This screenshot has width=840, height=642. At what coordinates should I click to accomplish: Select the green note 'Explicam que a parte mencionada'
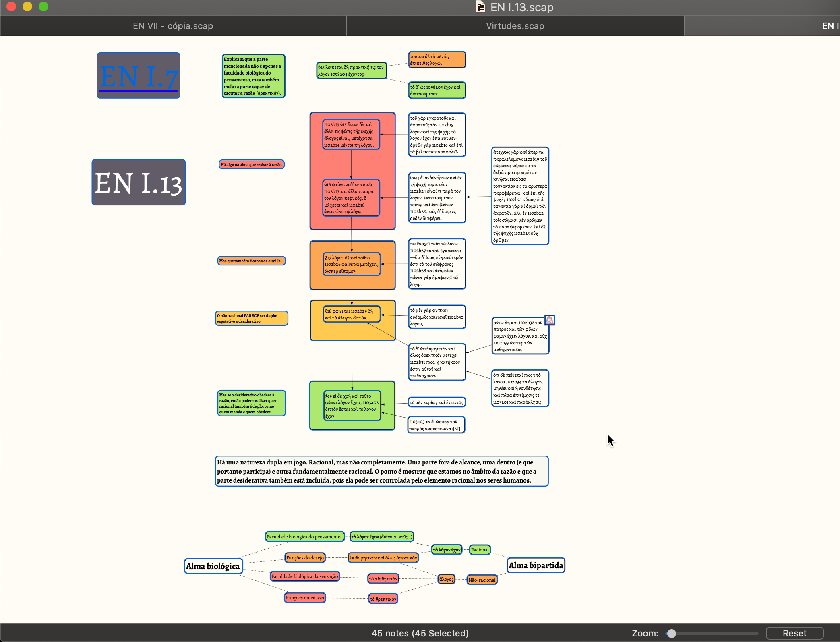(254, 76)
